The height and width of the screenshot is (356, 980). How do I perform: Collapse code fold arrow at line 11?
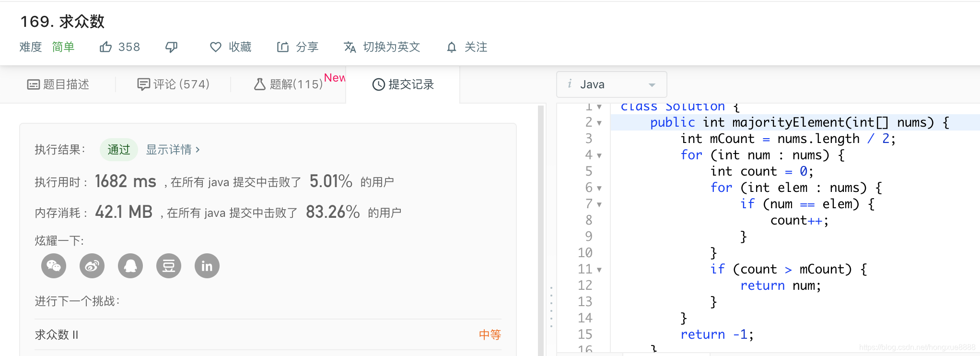(599, 270)
